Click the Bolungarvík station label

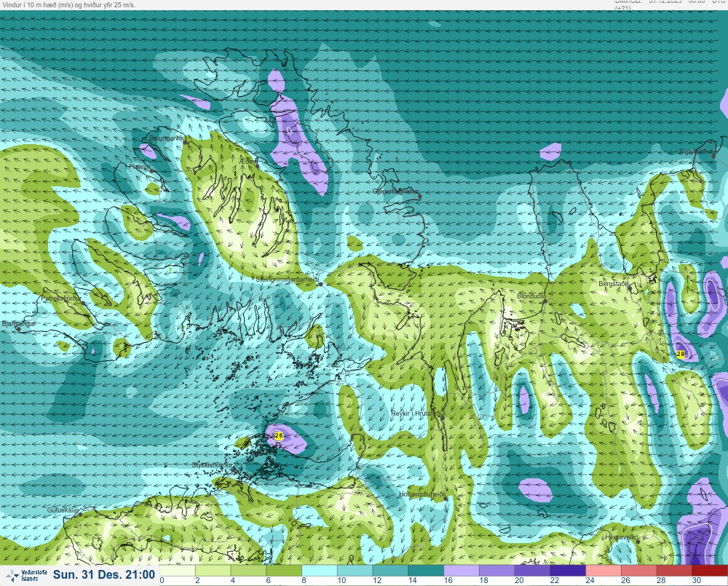[167, 138]
